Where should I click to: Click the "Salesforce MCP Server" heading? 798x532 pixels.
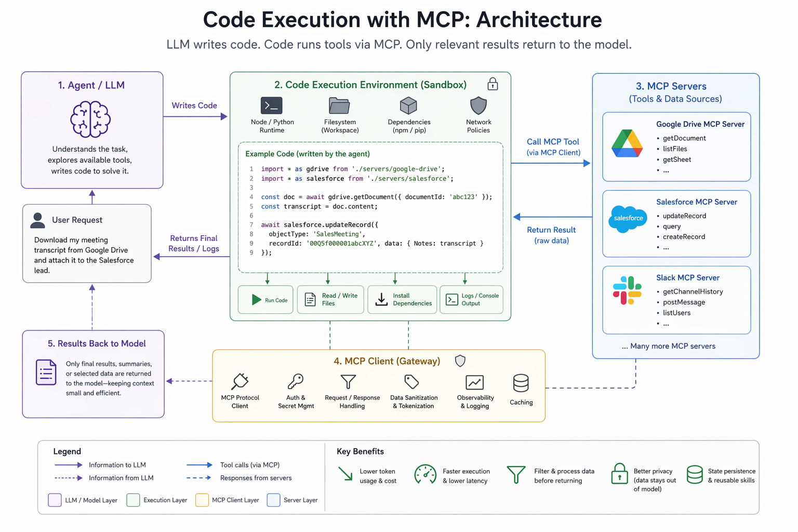point(697,202)
